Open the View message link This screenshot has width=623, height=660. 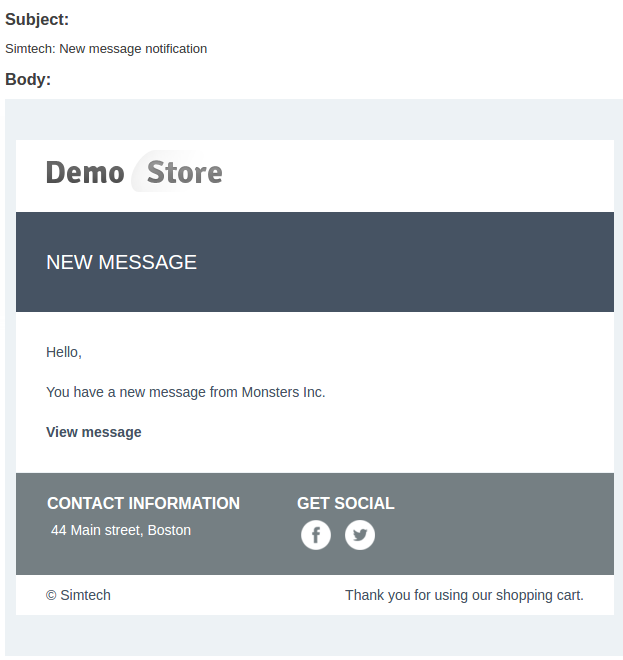coord(93,432)
